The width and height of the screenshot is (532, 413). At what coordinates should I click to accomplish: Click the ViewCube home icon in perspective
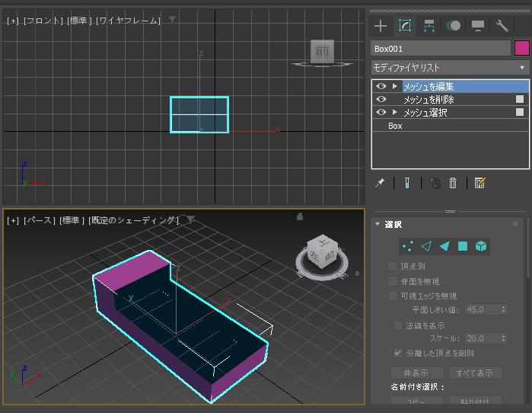tap(300, 216)
